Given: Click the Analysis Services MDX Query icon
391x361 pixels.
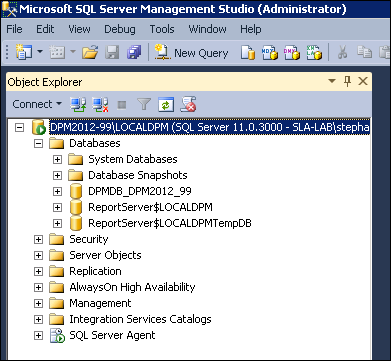Looking at the screenshot, I should pyautogui.click(x=269, y=53).
